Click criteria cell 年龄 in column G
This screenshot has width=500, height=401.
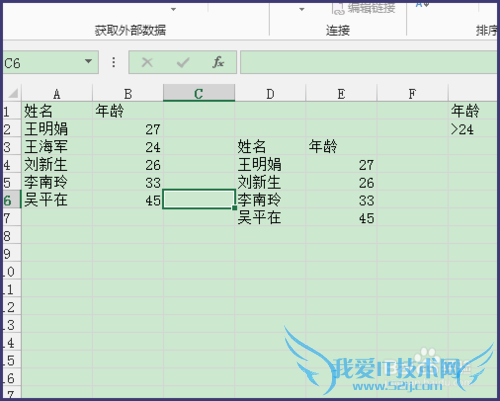pos(472,111)
